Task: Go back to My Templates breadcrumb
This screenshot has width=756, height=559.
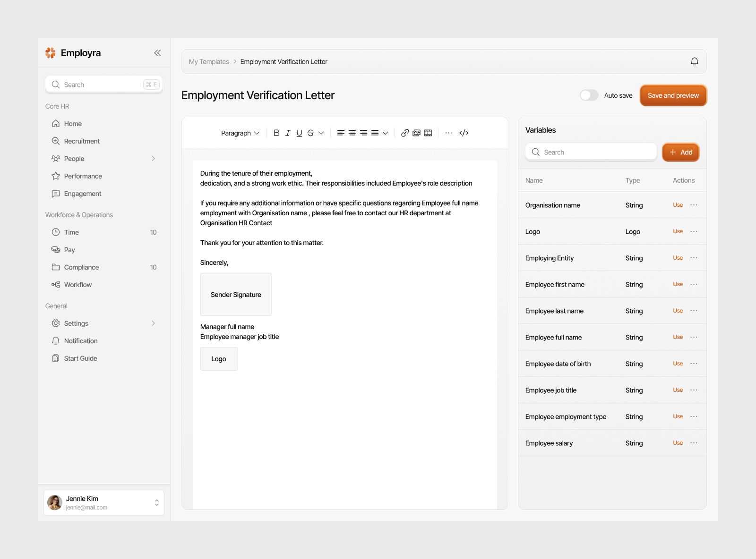Action: pos(209,62)
